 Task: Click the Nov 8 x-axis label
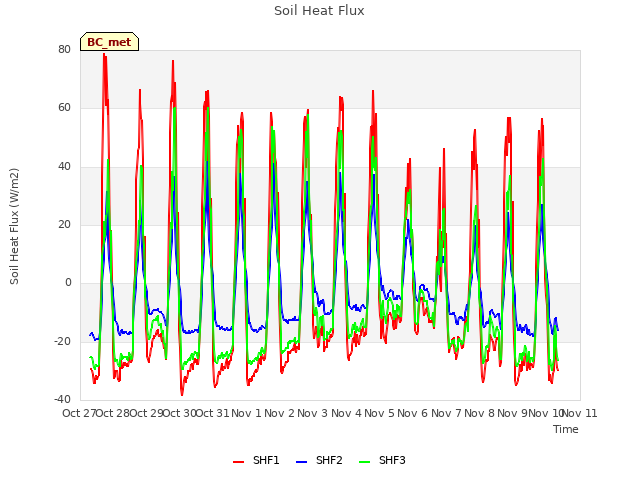(x=480, y=413)
